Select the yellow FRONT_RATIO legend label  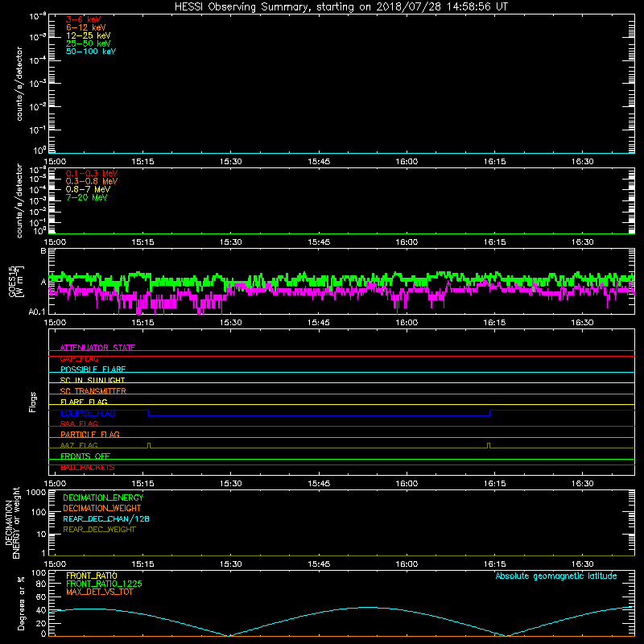[x=92, y=576]
